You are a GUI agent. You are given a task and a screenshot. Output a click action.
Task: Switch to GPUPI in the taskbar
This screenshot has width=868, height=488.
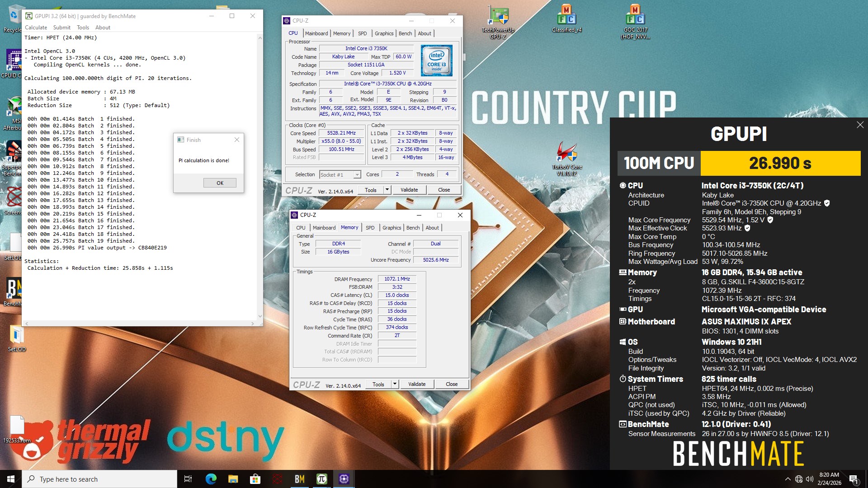click(322, 479)
